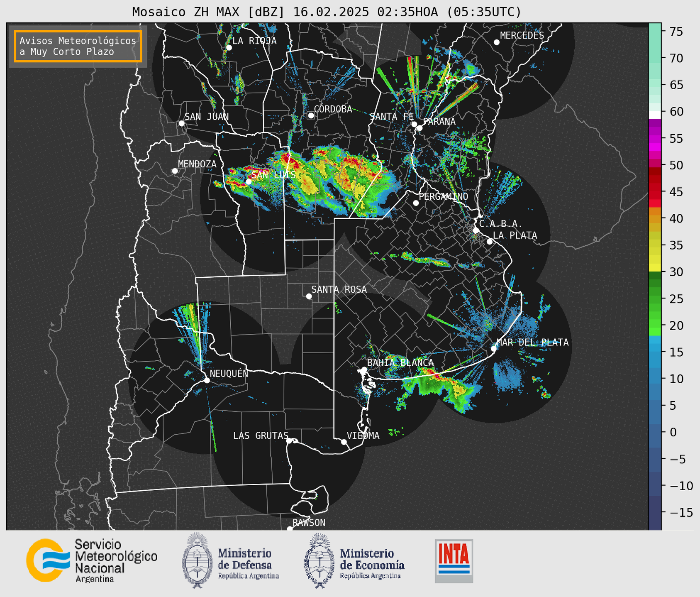Image resolution: width=700 pixels, height=597 pixels.
Task: Select the LAS GRUTAS city marker
Action: 289,441
